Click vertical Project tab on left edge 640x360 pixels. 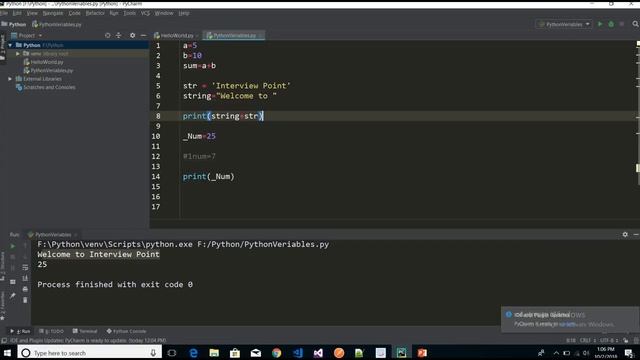pyautogui.click(x=3, y=48)
